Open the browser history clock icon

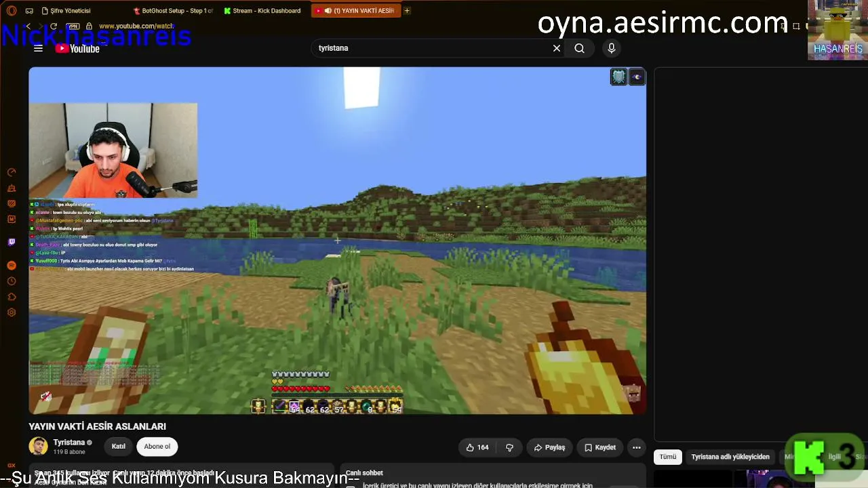point(12,281)
